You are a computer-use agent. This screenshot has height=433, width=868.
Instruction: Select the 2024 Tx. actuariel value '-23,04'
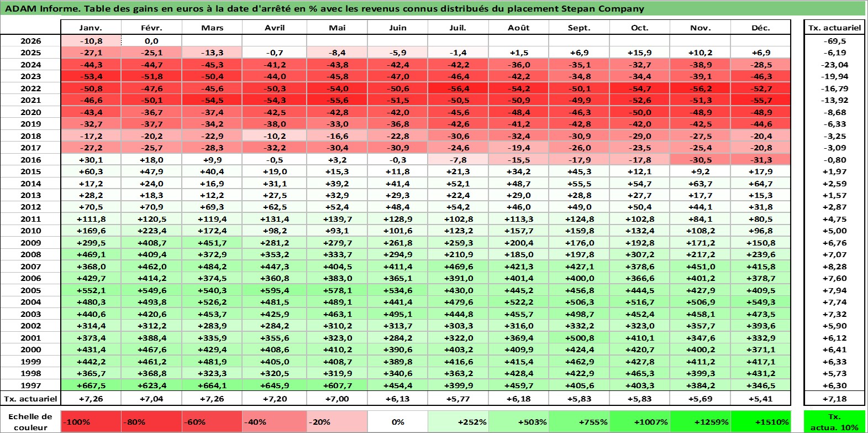[834, 65]
